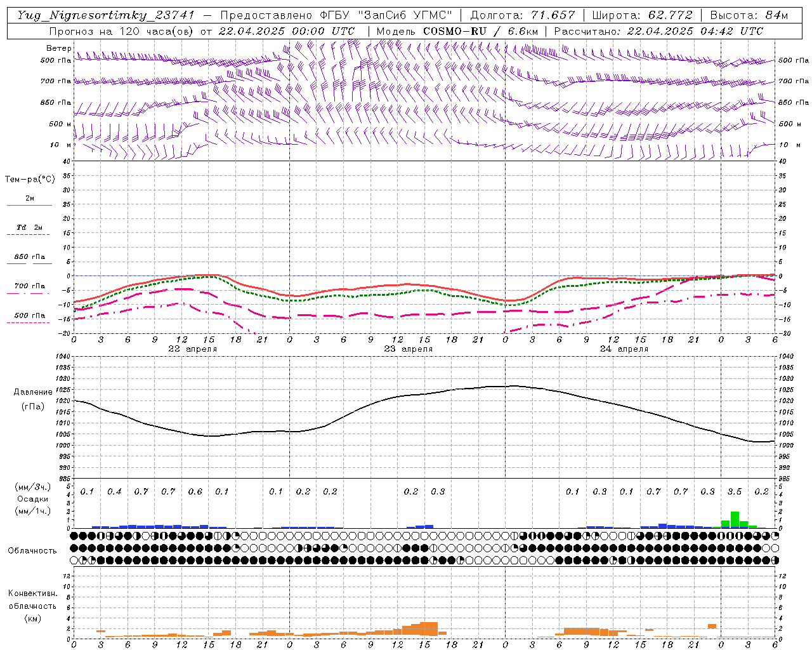This screenshot has width=812, height=650.
Task: Click the Рассчитано: 22.04.2025 04:42 UTC text
Action: (658, 31)
